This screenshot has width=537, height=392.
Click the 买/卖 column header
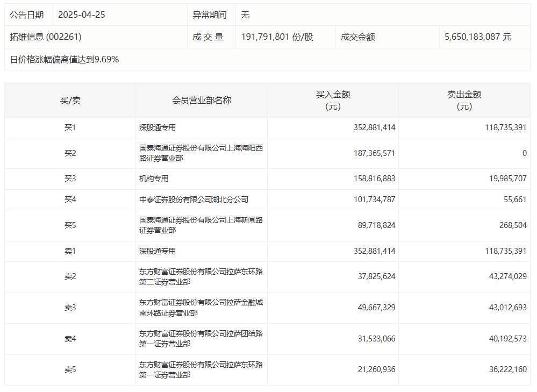click(70, 100)
